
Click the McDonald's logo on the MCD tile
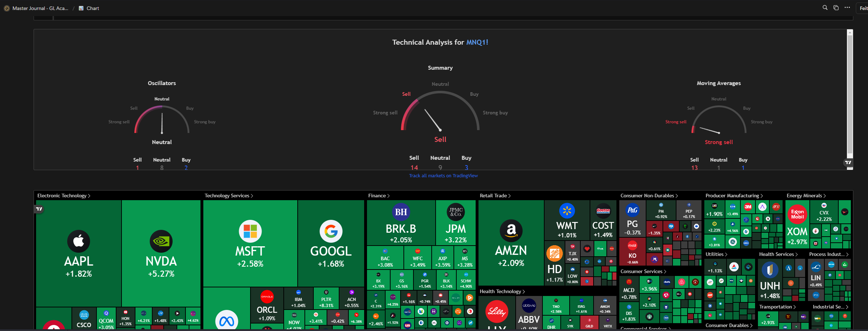[629, 282]
